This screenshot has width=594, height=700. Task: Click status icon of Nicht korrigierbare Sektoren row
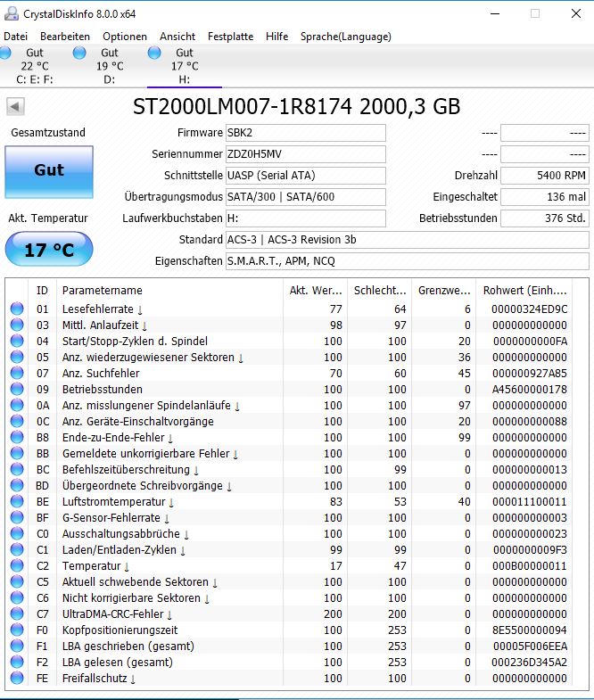click(17, 597)
